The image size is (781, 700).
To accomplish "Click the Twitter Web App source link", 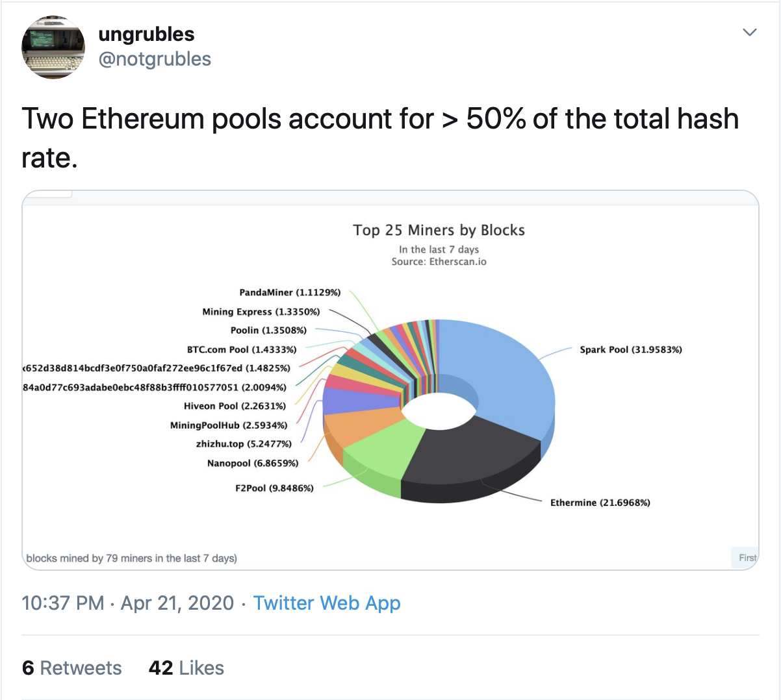I will 327,603.
